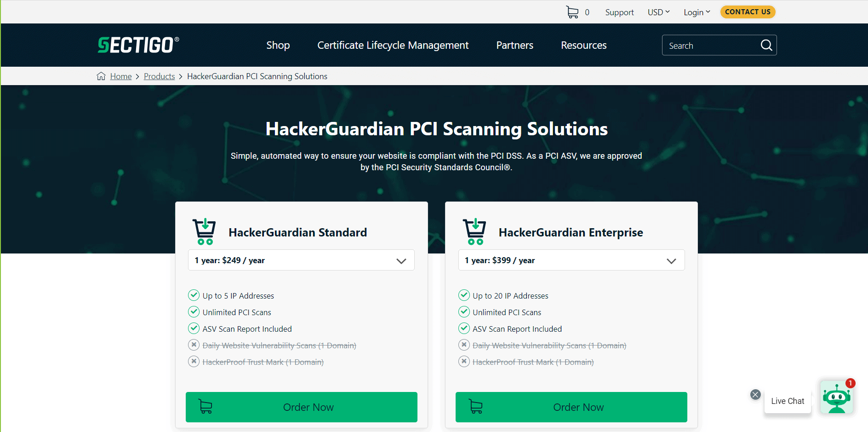The width and height of the screenshot is (868, 432).
Task: Click the Sectigo logo
Action: click(138, 45)
